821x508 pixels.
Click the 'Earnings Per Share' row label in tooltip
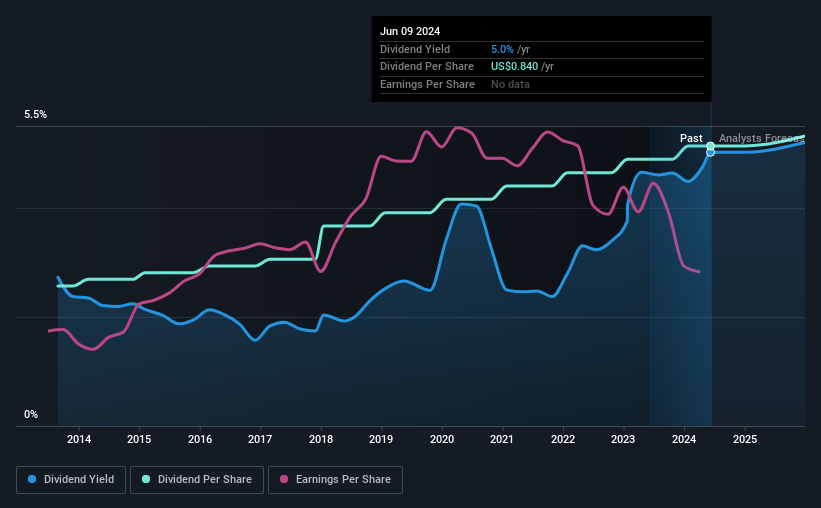click(x=427, y=84)
